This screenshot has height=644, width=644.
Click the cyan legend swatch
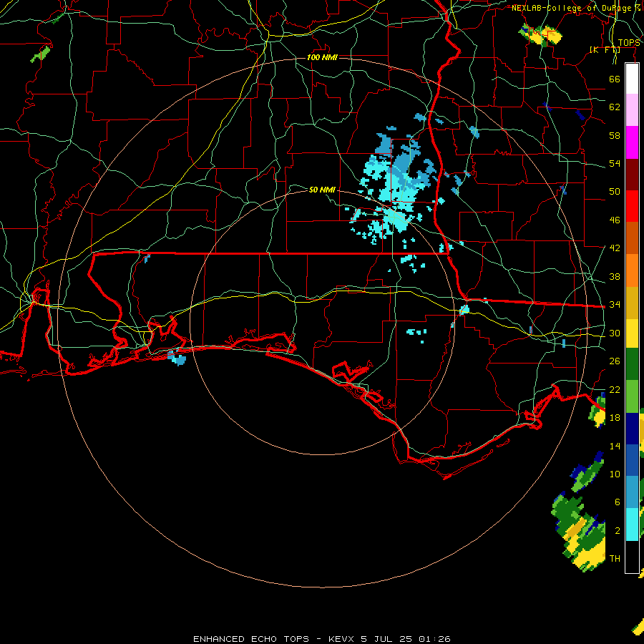pos(632,525)
